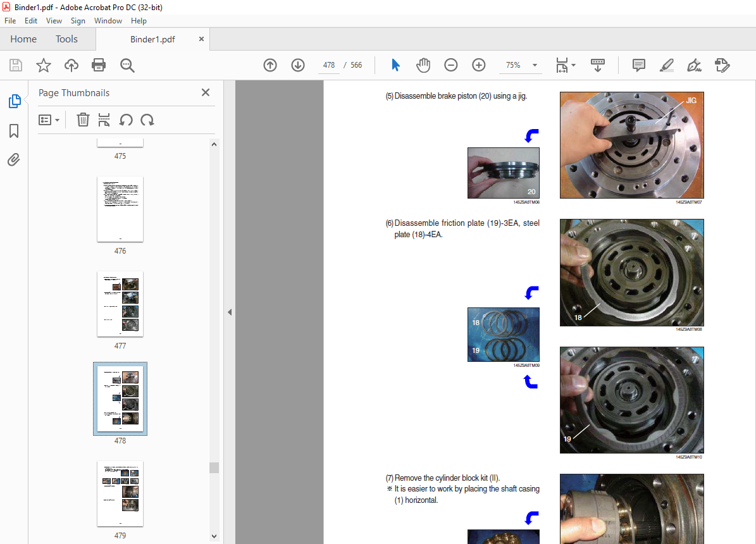
Task: Expand the 75% zoom level dropdown
Action: click(x=535, y=65)
